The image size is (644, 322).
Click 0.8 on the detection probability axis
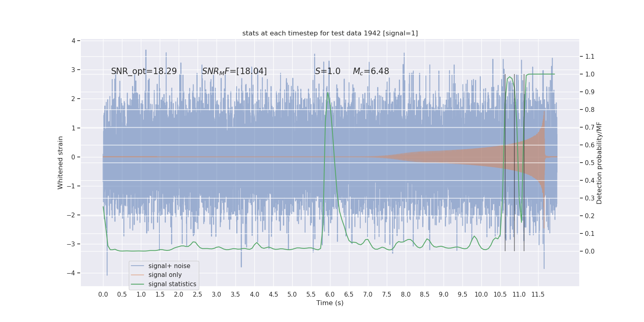click(590, 109)
